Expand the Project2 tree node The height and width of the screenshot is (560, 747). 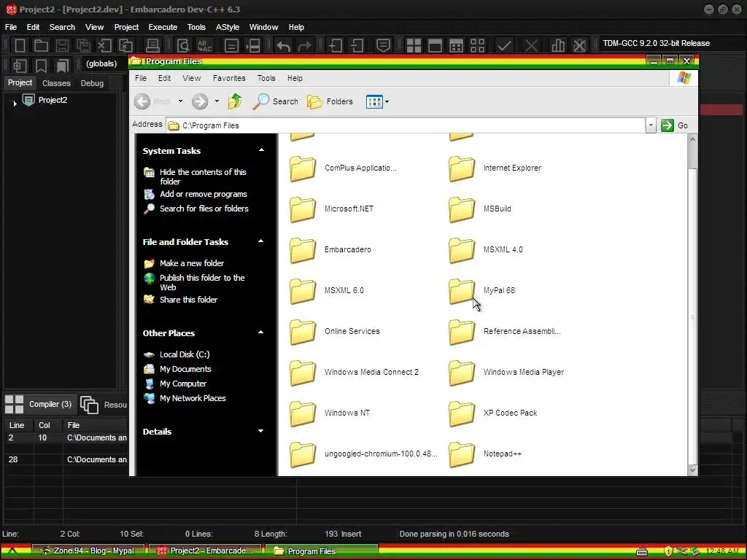(x=15, y=103)
